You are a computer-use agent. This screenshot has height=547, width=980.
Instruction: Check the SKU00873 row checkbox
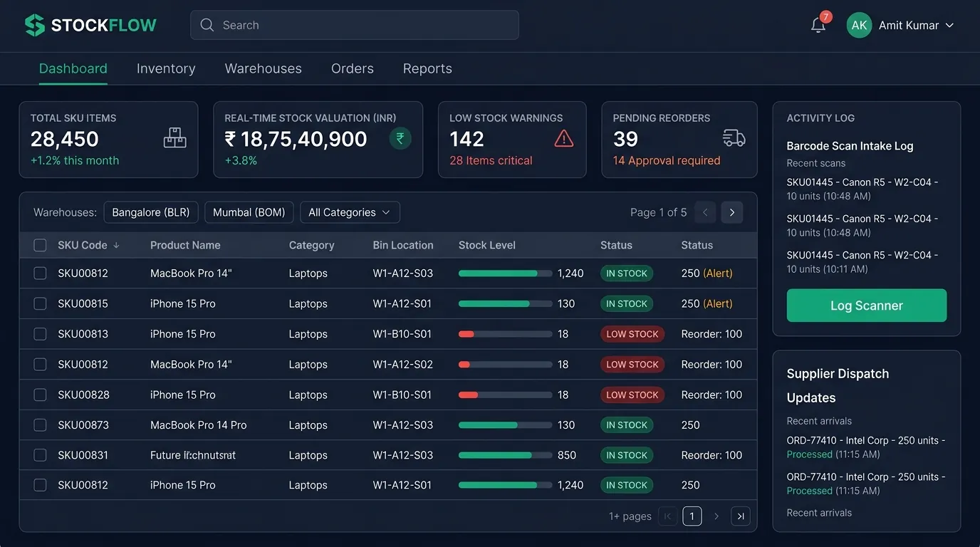click(40, 425)
